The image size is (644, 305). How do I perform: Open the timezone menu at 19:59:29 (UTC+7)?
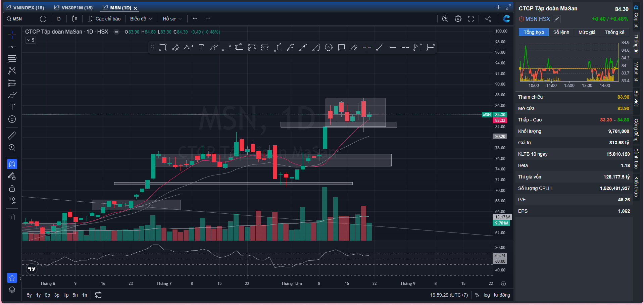click(449, 295)
